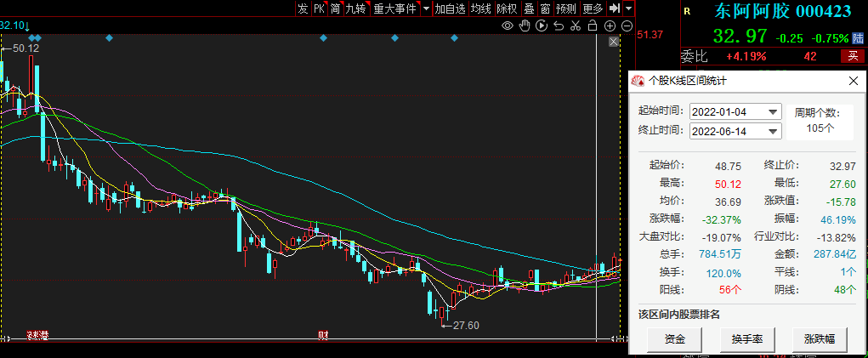This screenshot has width=868, height=358.
Task: Open 重大事件 major events
Action: [394, 9]
